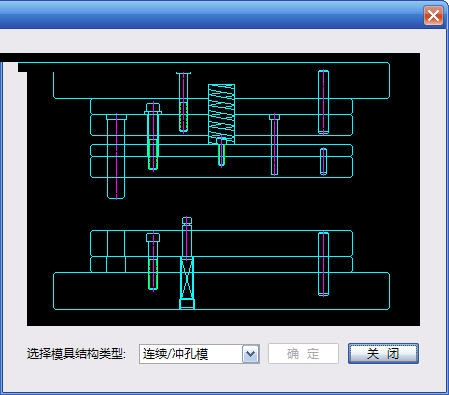The width and height of the screenshot is (449, 395).
Task: Click the lower die dowel pin on the right
Action: coord(323,264)
